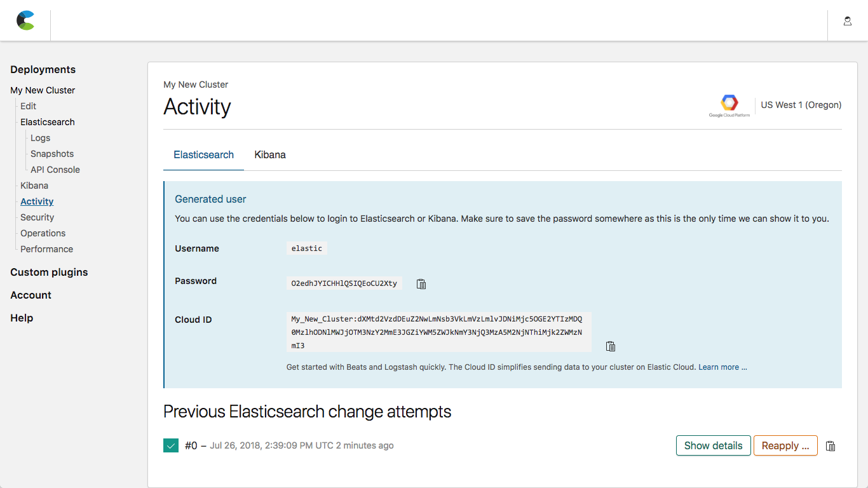Image resolution: width=868 pixels, height=488 pixels.
Task: Click the 'Password' field label
Action: pos(196,281)
